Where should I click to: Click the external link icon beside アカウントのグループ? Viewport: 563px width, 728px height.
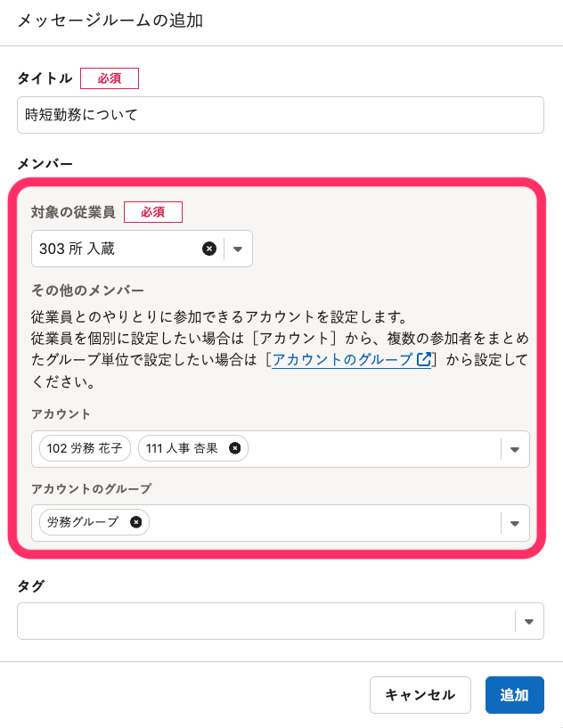coord(424,360)
